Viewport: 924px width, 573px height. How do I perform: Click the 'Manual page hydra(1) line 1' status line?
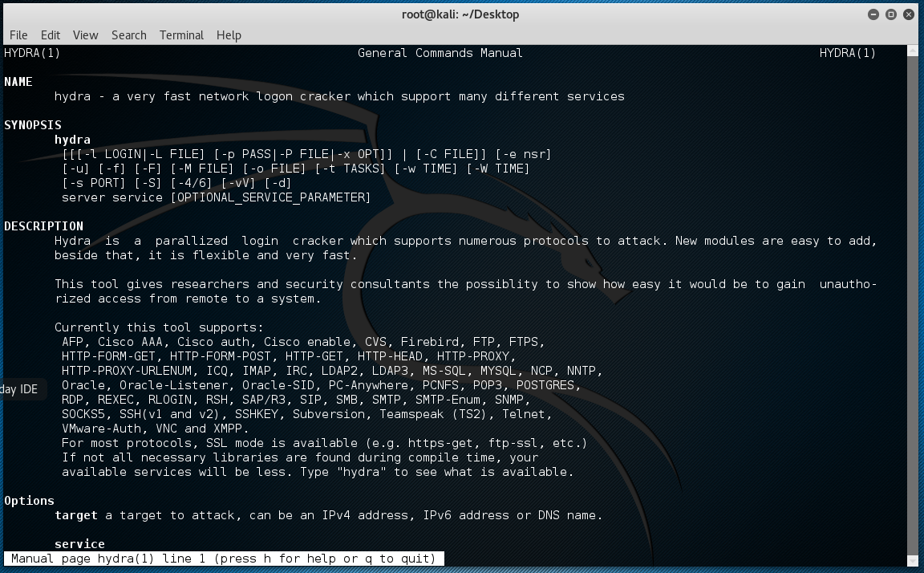223,559
